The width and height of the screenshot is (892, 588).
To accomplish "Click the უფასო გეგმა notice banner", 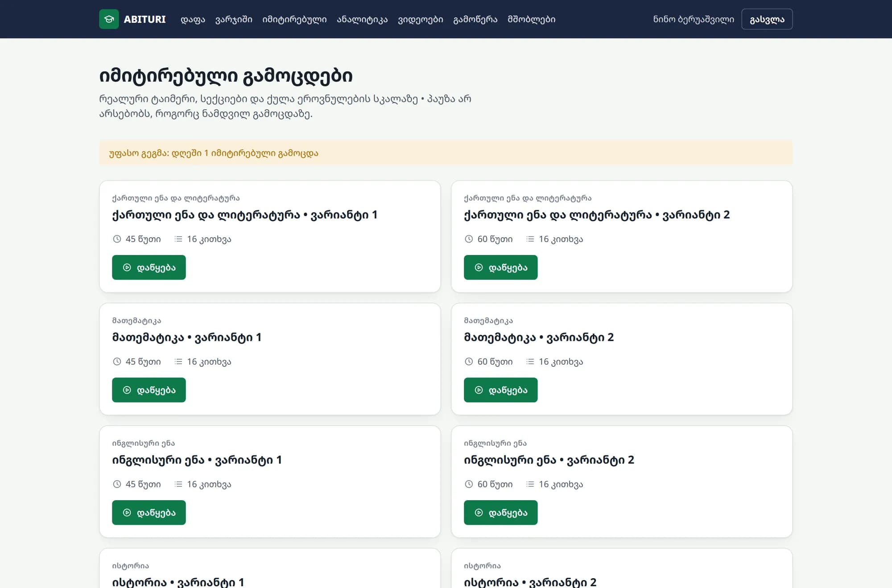I will tap(446, 153).
